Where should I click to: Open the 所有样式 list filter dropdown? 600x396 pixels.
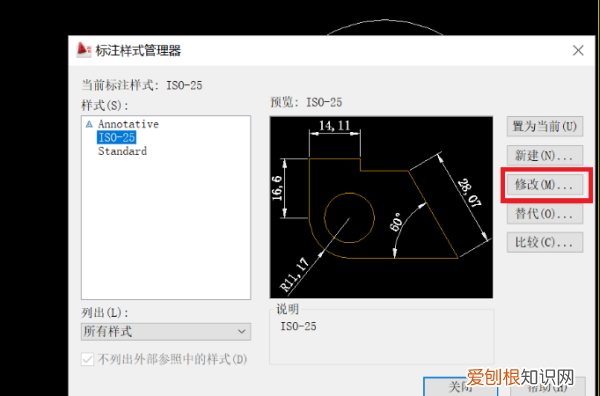coord(166,331)
